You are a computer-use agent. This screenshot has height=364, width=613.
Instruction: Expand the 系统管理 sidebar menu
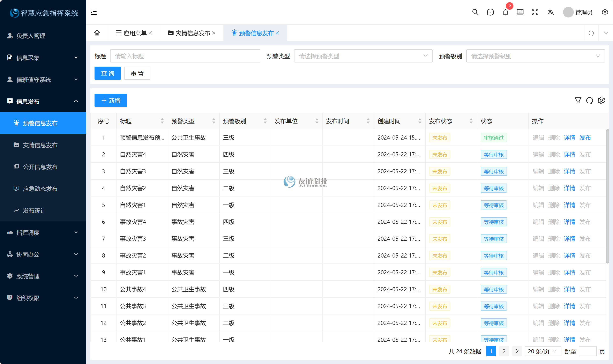43,276
